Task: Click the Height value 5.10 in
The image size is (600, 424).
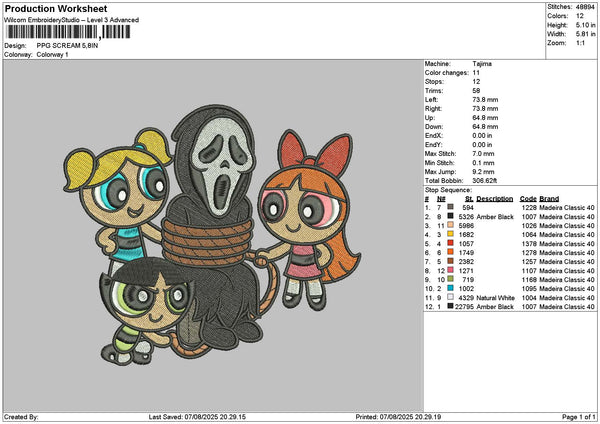Action: (x=585, y=25)
